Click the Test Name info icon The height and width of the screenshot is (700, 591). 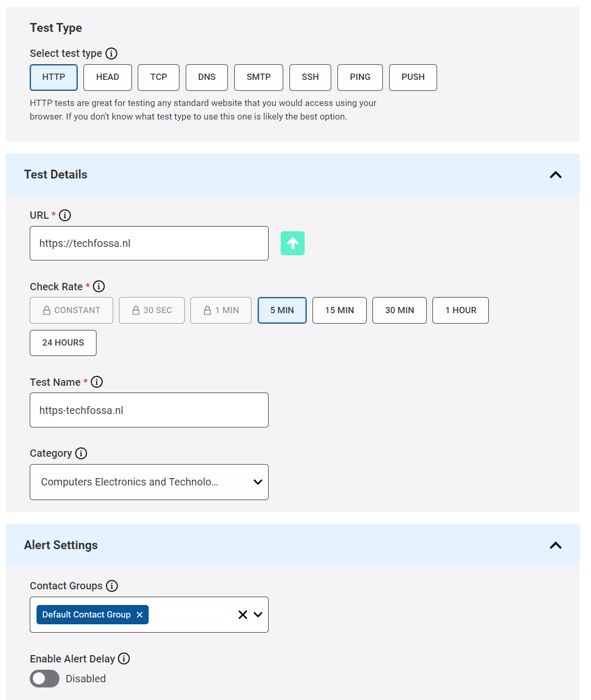97,382
